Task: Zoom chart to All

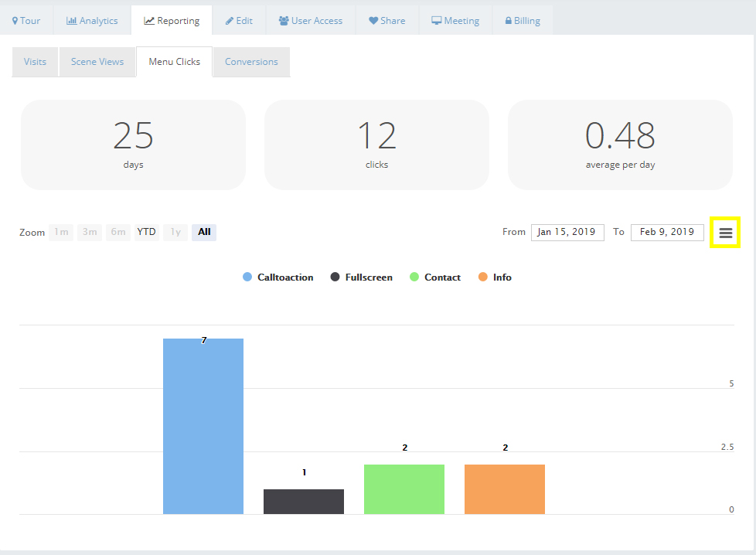Action: point(204,232)
